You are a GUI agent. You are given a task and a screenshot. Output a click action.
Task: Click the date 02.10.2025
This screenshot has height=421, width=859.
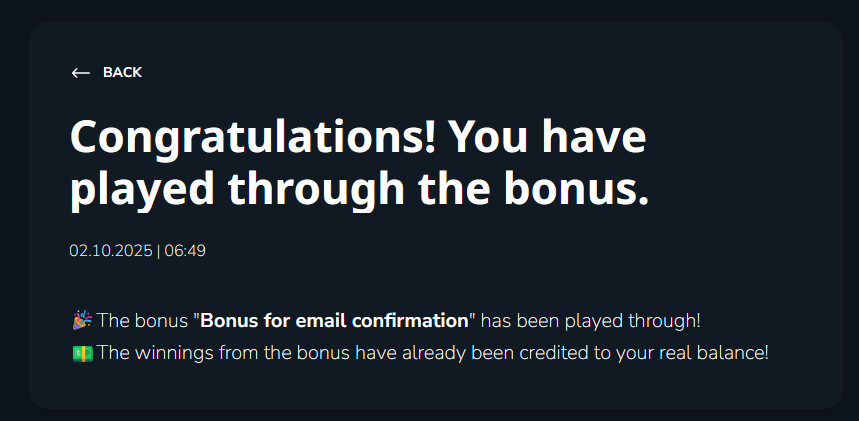coord(110,250)
